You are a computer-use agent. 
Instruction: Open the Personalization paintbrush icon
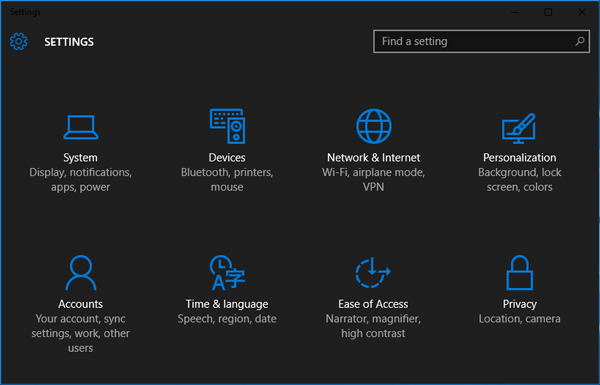click(x=519, y=128)
